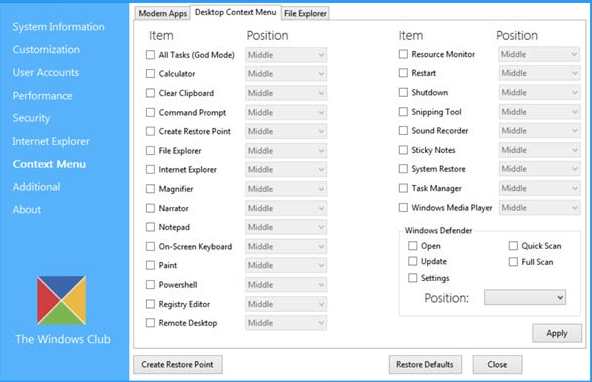Image resolution: width=592 pixels, height=382 pixels.
Task: Tick the Clear Clipboard checkbox
Action: pyautogui.click(x=150, y=93)
